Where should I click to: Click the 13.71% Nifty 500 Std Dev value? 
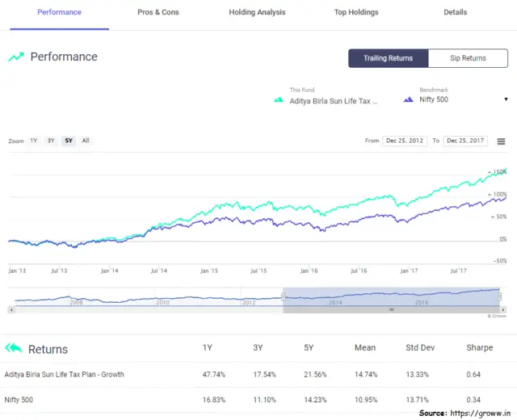pyautogui.click(x=417, y=400)
